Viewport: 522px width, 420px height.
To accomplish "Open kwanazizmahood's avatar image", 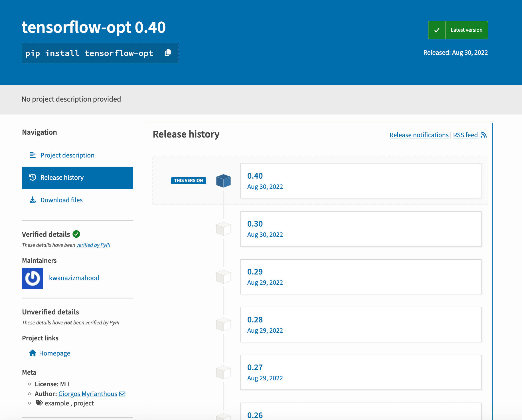I will tap(33, 278).
